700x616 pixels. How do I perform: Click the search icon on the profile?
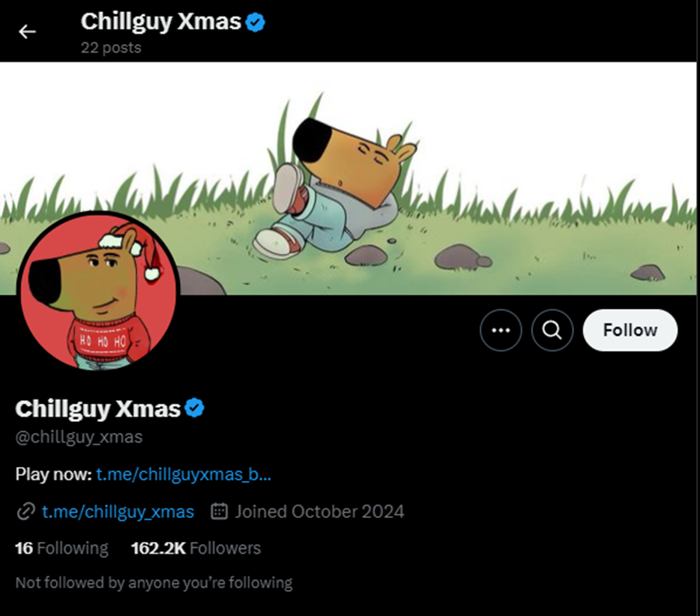[552, 330]
